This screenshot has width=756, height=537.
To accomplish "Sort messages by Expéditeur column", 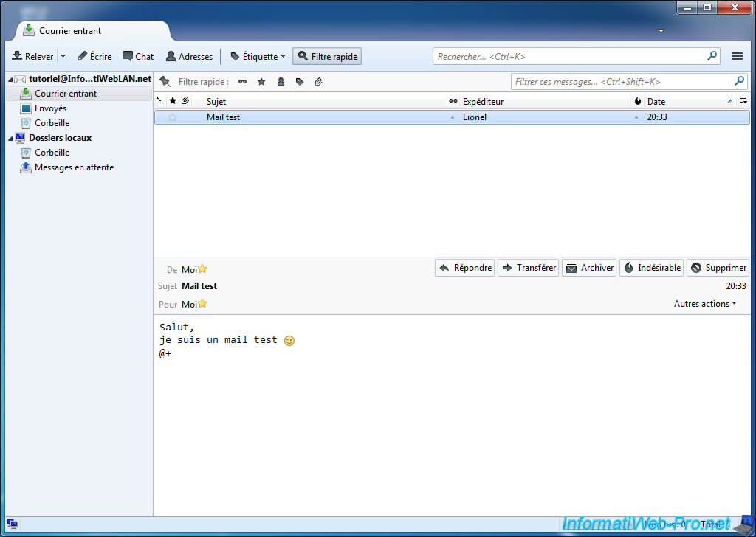I will [545, 102].
